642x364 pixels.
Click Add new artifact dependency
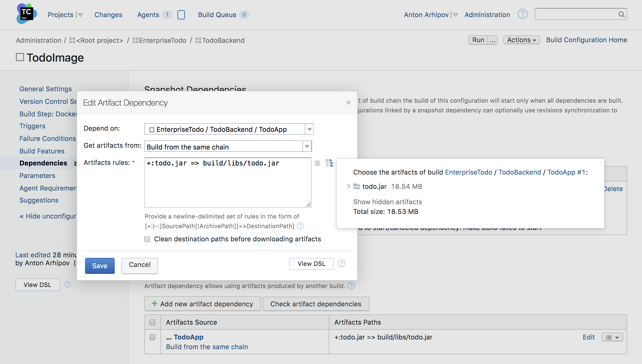click(x=202, y=304)
